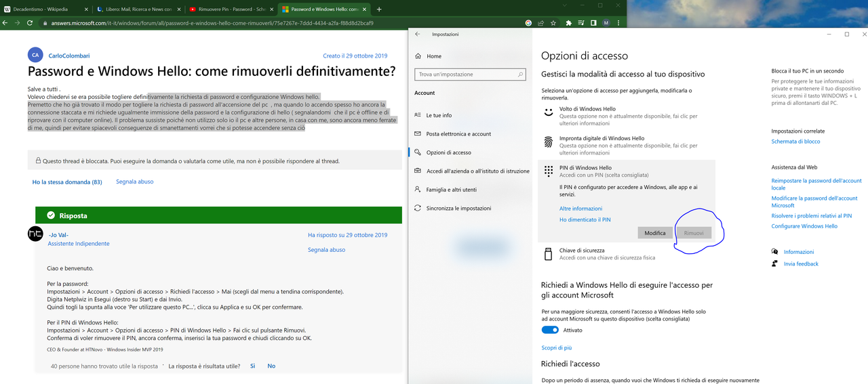Image resolution: width=868 pixels, height=384 pixels.
Task: Close the Decadentismo - Wikipedia tab
Action: tap(85, 9)
